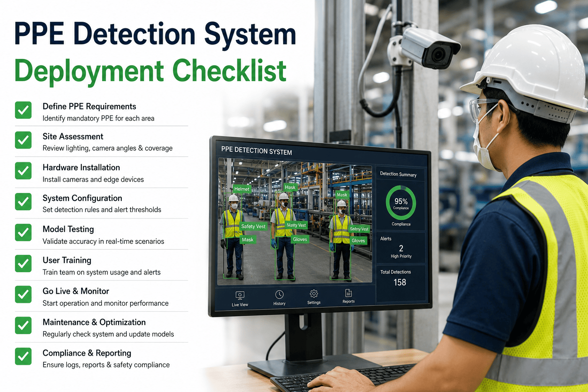Toggle the User Training checkbox
The width and height of the screenshot is (588, 392).
pyautogui.click(x=23, y=263)
